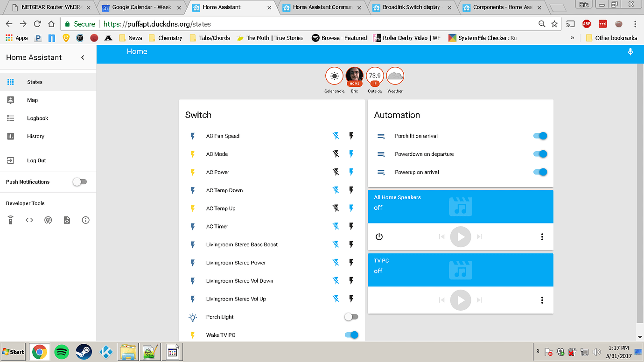Open the Info developer tool icon

85,220
